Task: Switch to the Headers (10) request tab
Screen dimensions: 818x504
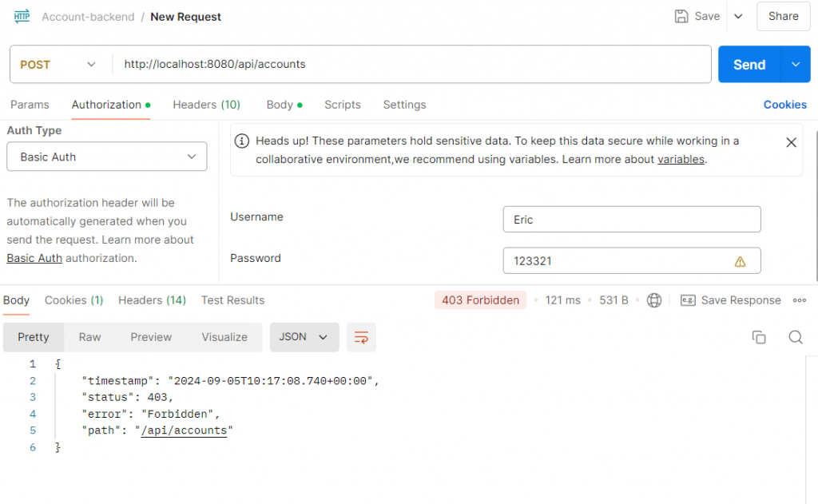Action: [x=206, y=105]
